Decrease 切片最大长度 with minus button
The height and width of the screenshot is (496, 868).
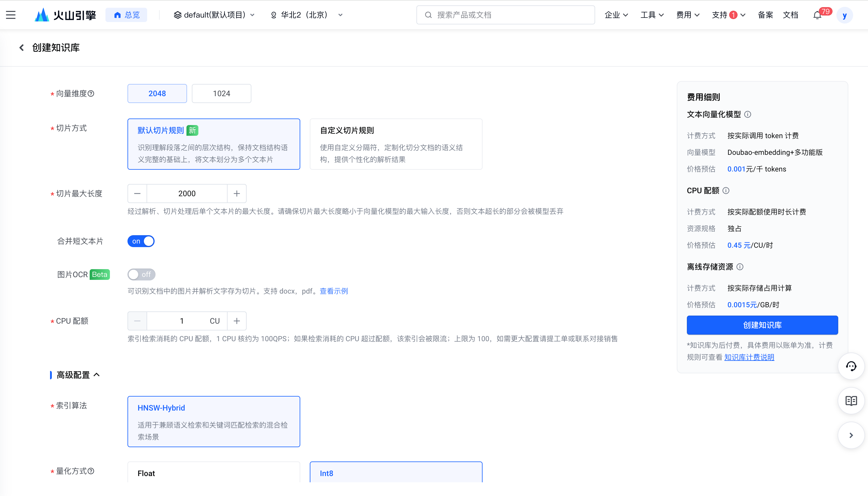click(137, 194)
